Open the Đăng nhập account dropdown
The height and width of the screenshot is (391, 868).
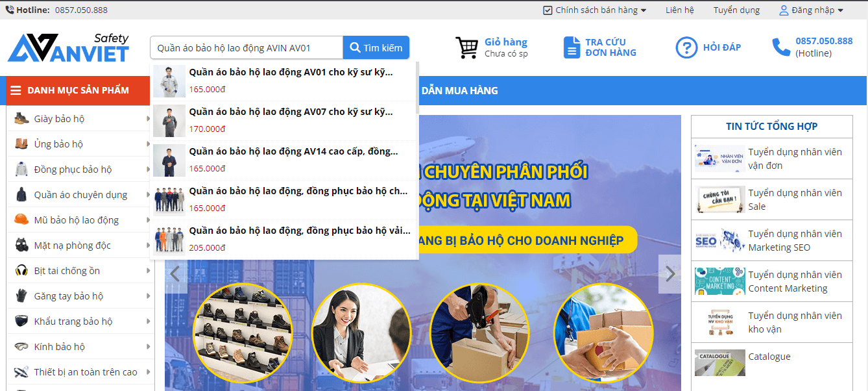click(x=812, y=10)
